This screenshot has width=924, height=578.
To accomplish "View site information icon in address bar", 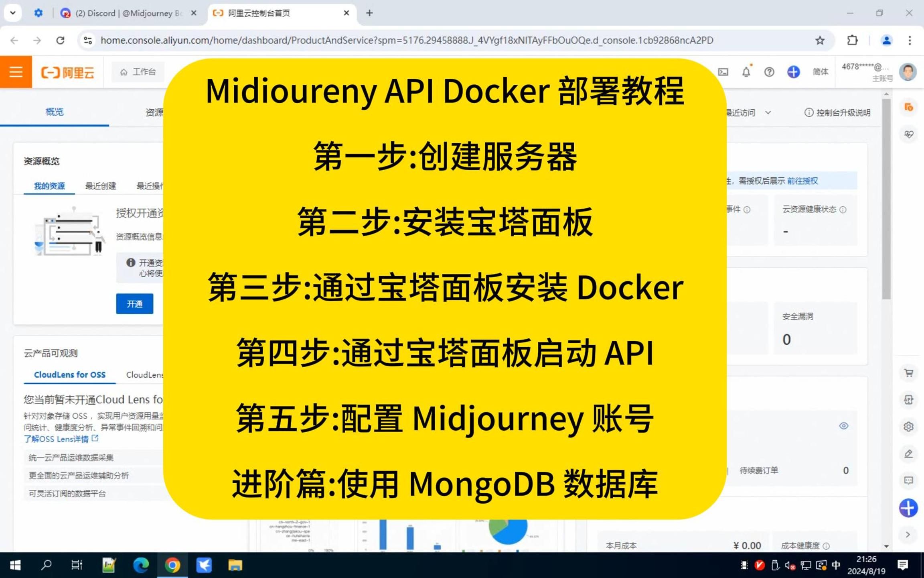I will pos(88,40).
